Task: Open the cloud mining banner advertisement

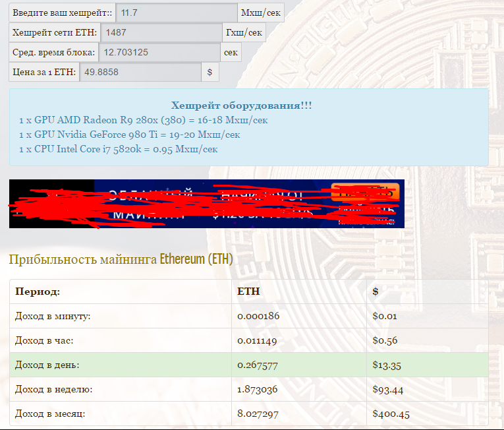Action: pyautogui.click(x=207, y=204)
